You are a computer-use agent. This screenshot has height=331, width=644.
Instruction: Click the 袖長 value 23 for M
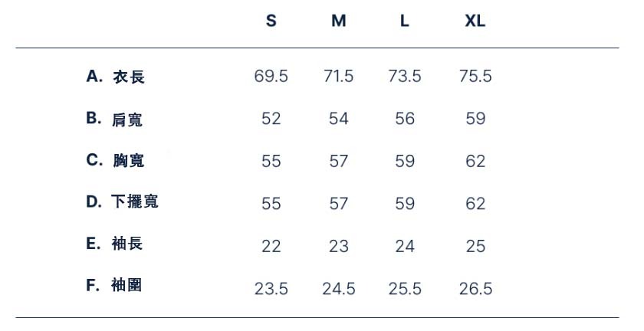coord(338,246)
